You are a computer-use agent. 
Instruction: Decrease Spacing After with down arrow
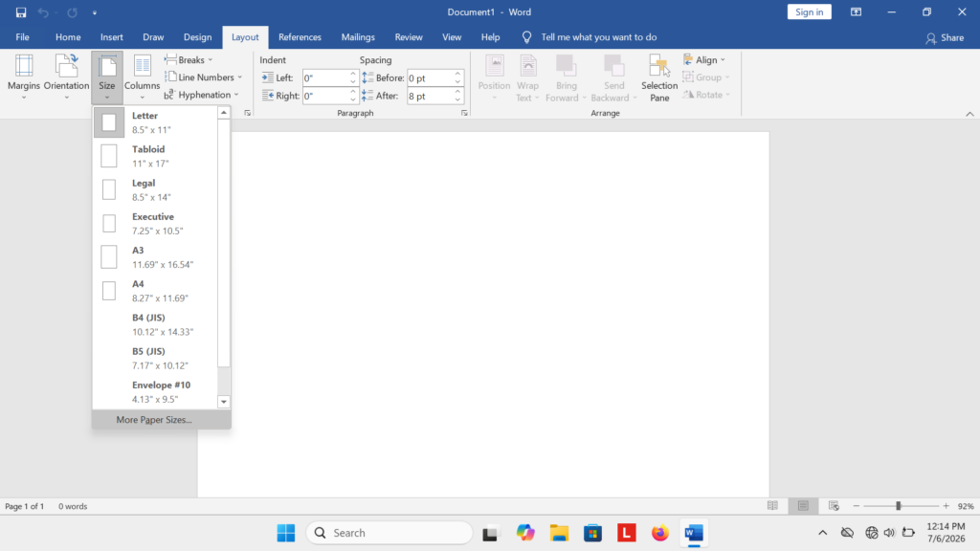tap(458, 99)
